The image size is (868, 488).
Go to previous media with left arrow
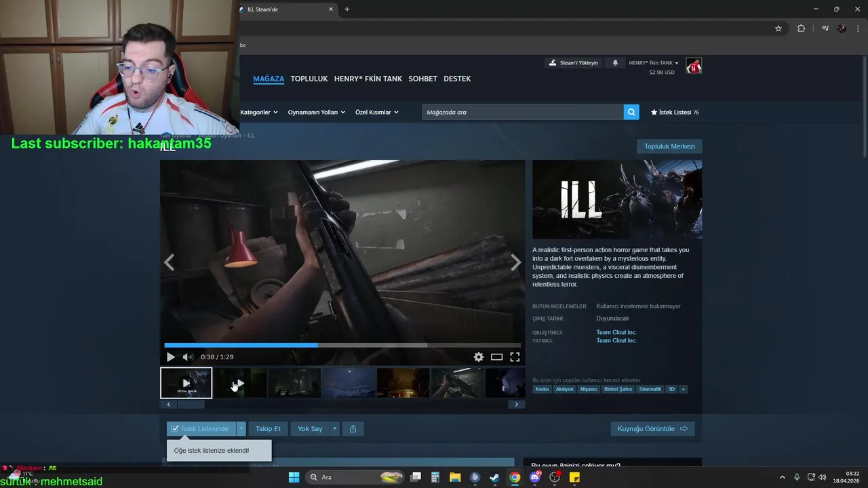[169, 263]
